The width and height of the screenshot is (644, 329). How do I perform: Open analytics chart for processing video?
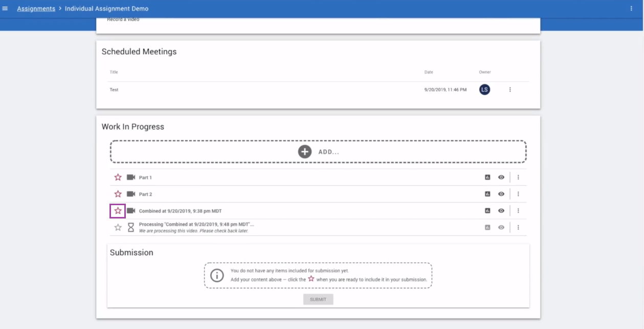[487, 227]
